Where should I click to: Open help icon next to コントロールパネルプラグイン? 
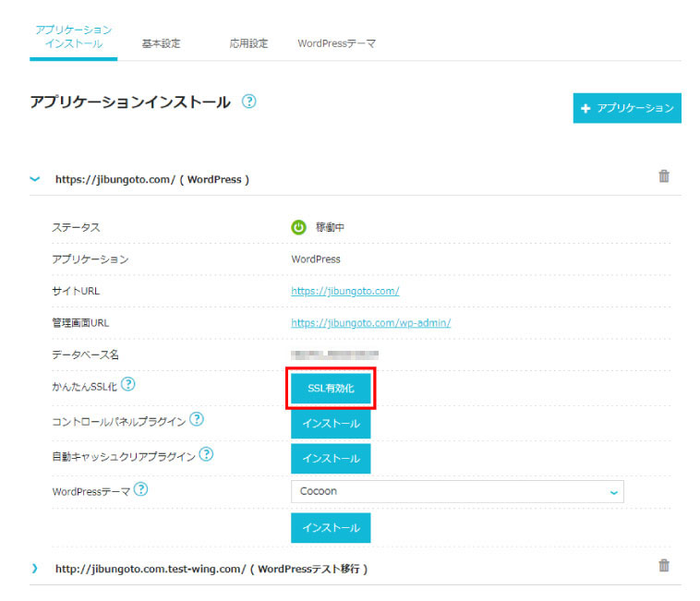196,420
